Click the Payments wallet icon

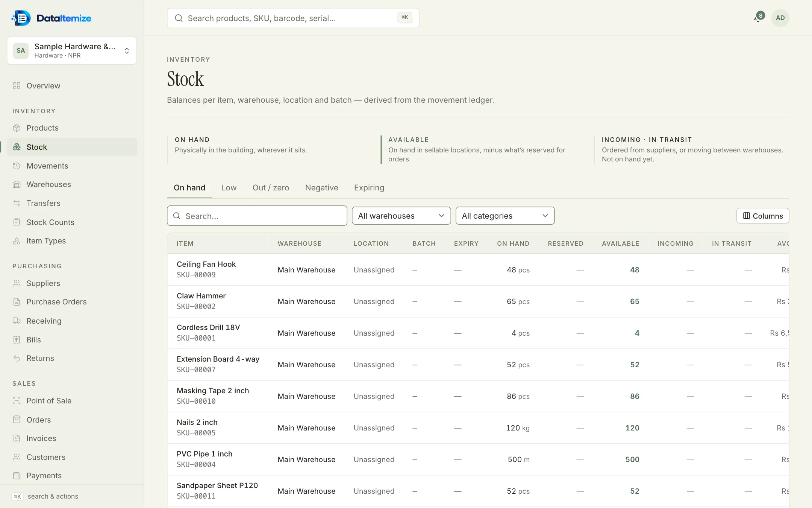pos(17,476)
